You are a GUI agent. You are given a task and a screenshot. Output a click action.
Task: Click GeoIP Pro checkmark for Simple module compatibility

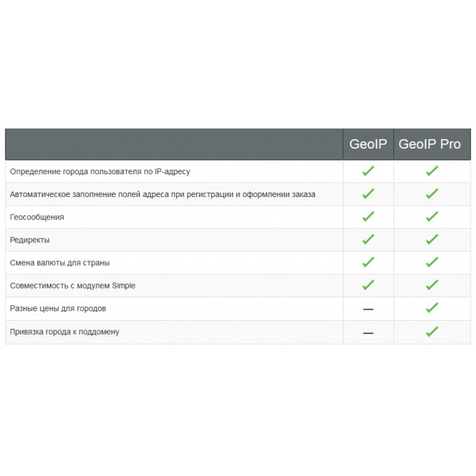point(432,285)
